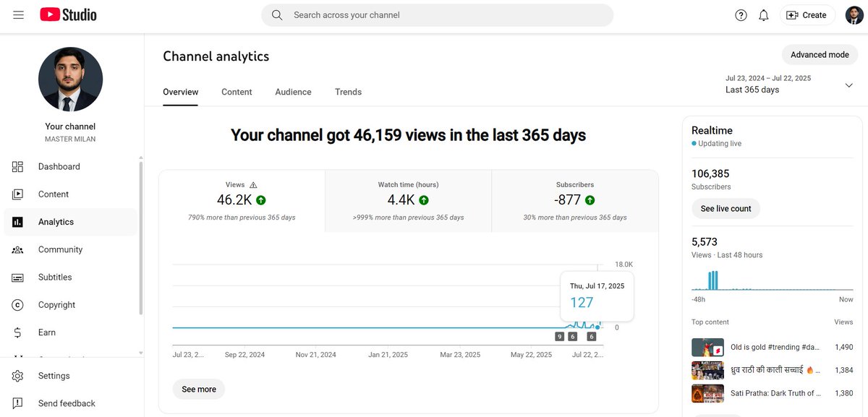Open Subtitles in the sidebar
Image resolution: width=868 pixels, height=417 pixels.
70,278
